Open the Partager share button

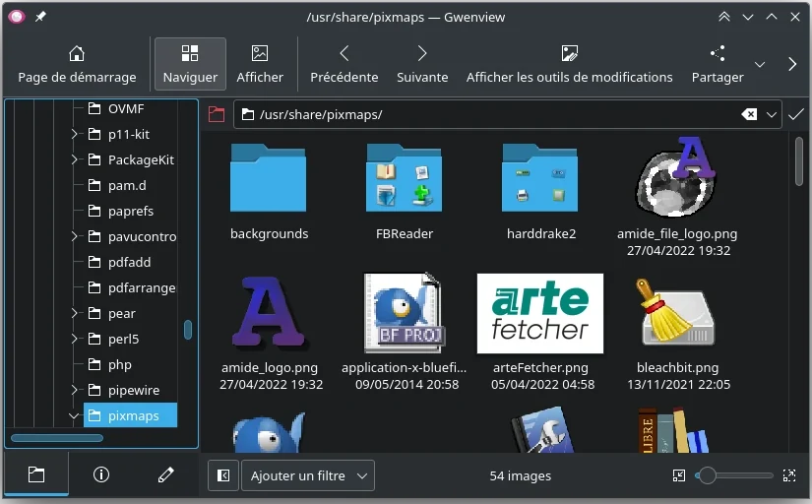coord(718,64)
